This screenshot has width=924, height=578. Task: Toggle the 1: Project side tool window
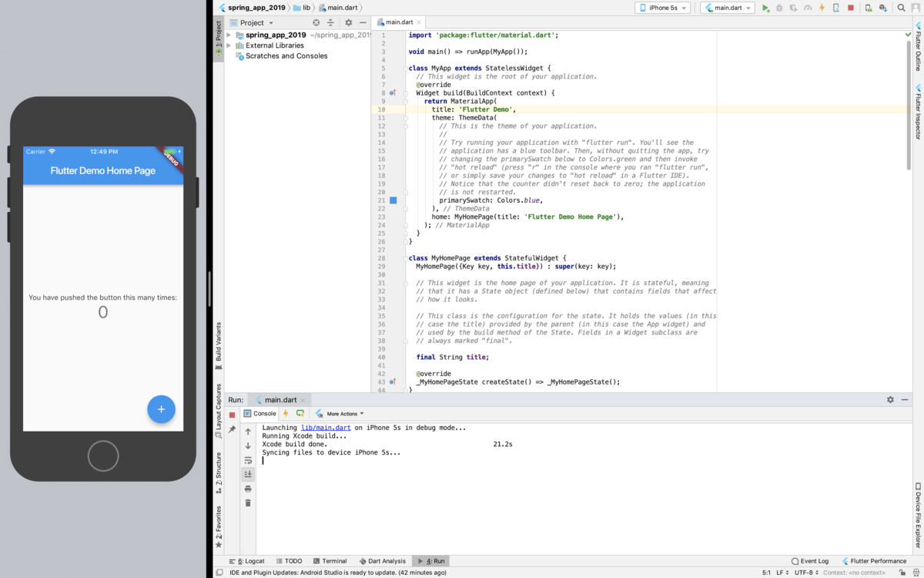(219, 39)
